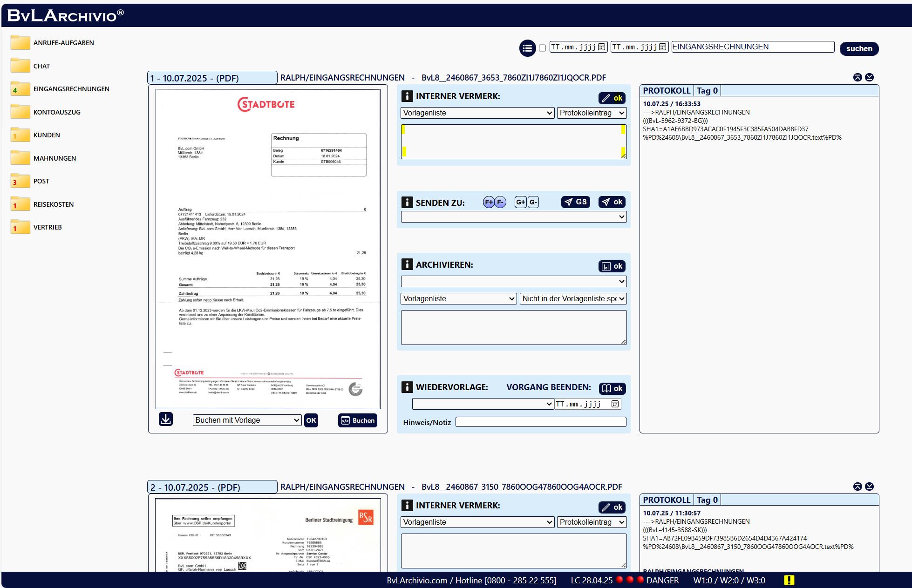The width and height of the screenshot is (912, 588).
Task: Click the ARCHIVIEREN ok icon button
Action: click(612, 266)
